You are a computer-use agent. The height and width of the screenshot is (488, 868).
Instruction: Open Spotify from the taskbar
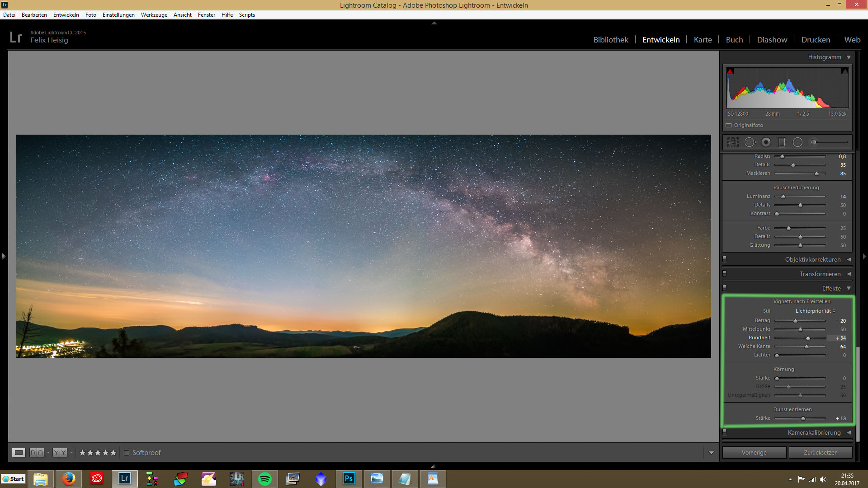click(265, 479)
